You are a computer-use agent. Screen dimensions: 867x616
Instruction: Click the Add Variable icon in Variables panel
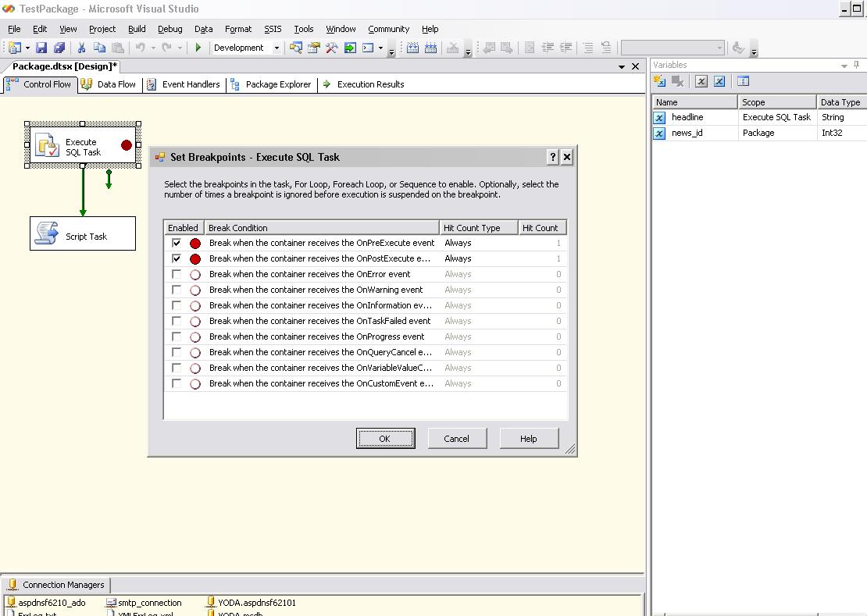[660, 81]
